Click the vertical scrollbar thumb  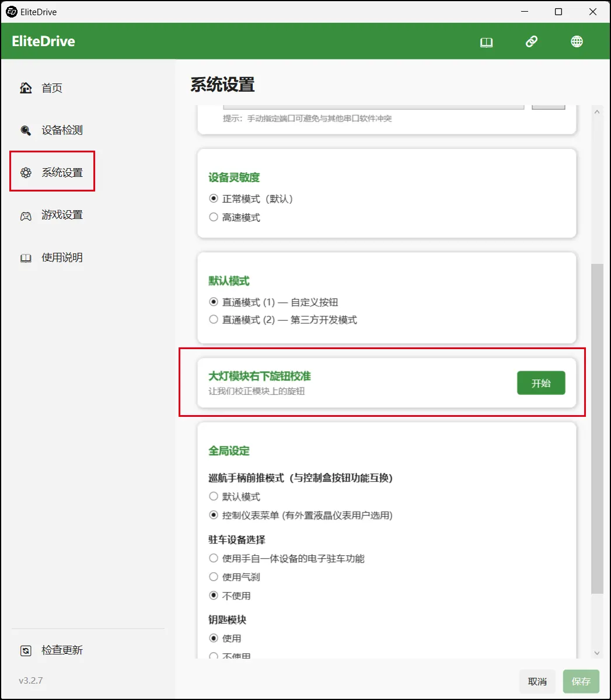(x=597, y=429)
